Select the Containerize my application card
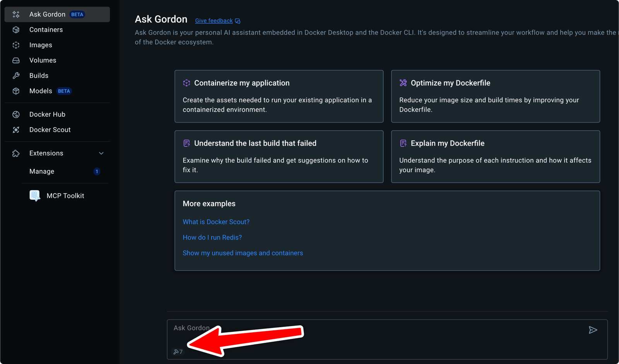The width and height of the screenshot is (619, 364). (x=279, y=96)
